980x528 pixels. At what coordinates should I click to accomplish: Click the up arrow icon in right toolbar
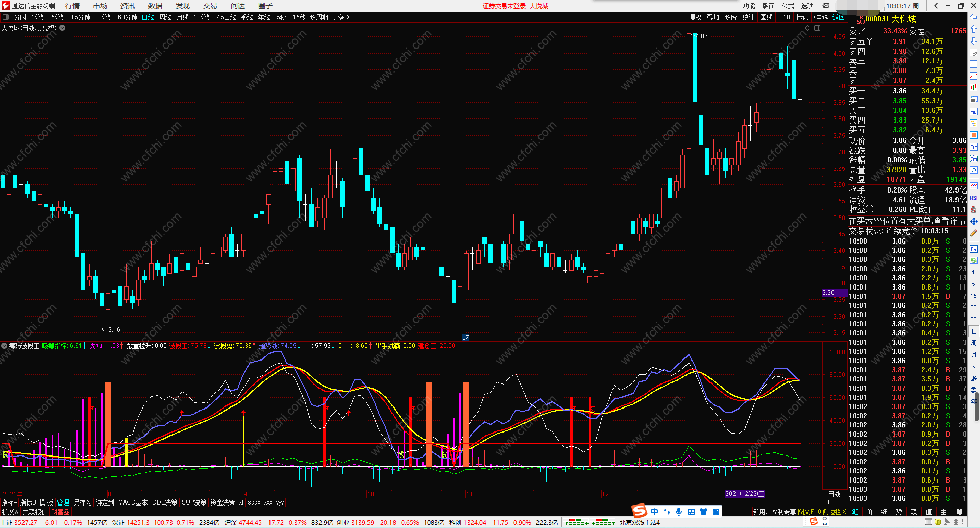click(x=974, y=29)
